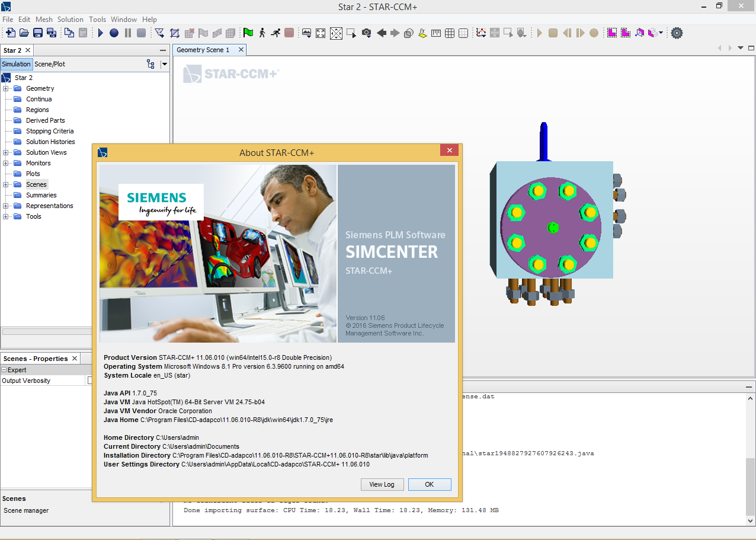Click the blue Initialize Solution circle icon
756x540 pixels.
pyautogui.click(x=114, y=33)
